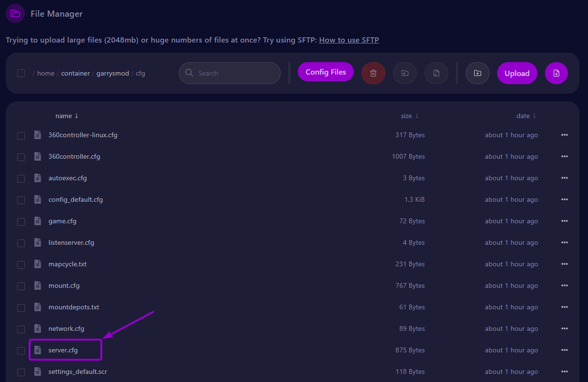Open the How to use SFTP link
The height and width of the screenshot is (382, 588).
pos(349,40)
